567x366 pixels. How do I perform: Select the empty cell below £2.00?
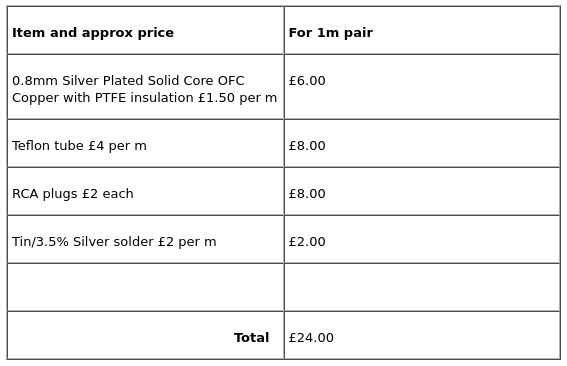[422, 287]
